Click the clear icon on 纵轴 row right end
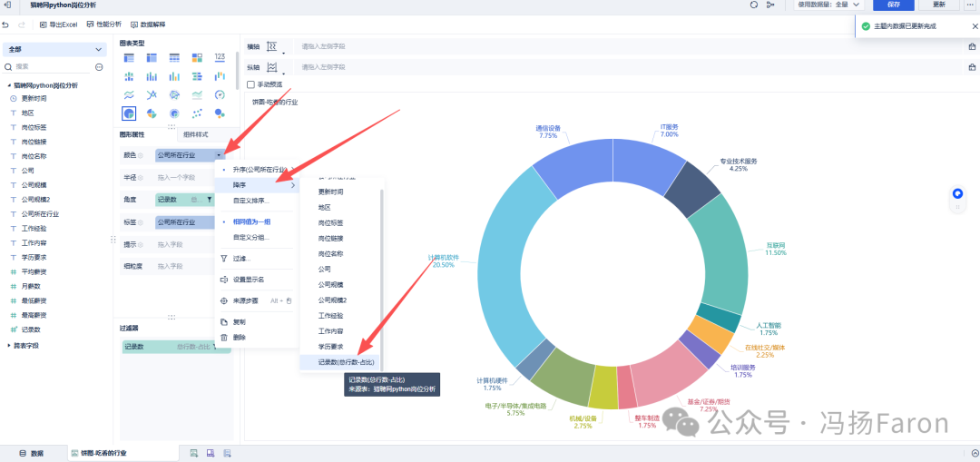 click(x=972, y=67)
